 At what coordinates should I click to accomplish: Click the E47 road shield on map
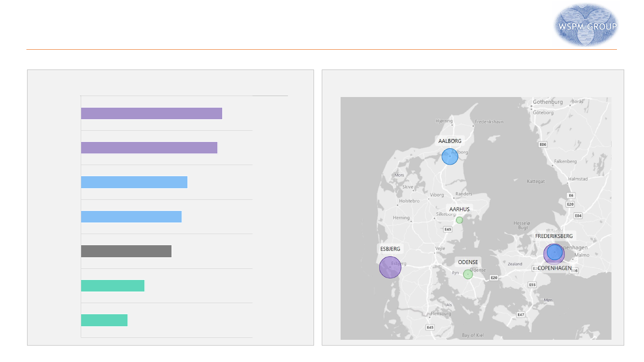pos(520,315)
